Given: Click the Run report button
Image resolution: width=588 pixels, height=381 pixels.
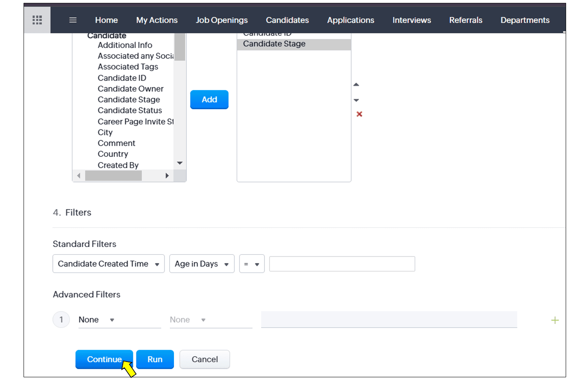Looking at the screenshot, I should tap(155, 359).
